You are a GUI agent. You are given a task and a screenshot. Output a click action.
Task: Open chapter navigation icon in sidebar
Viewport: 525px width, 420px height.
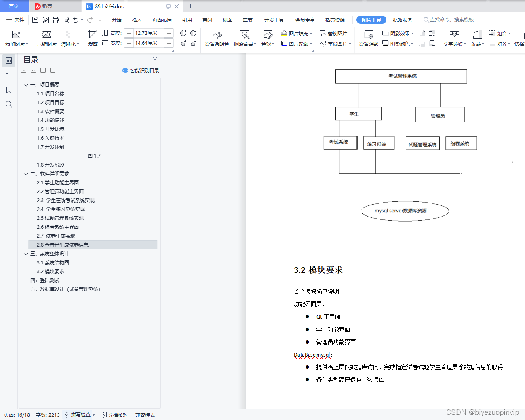9,75
